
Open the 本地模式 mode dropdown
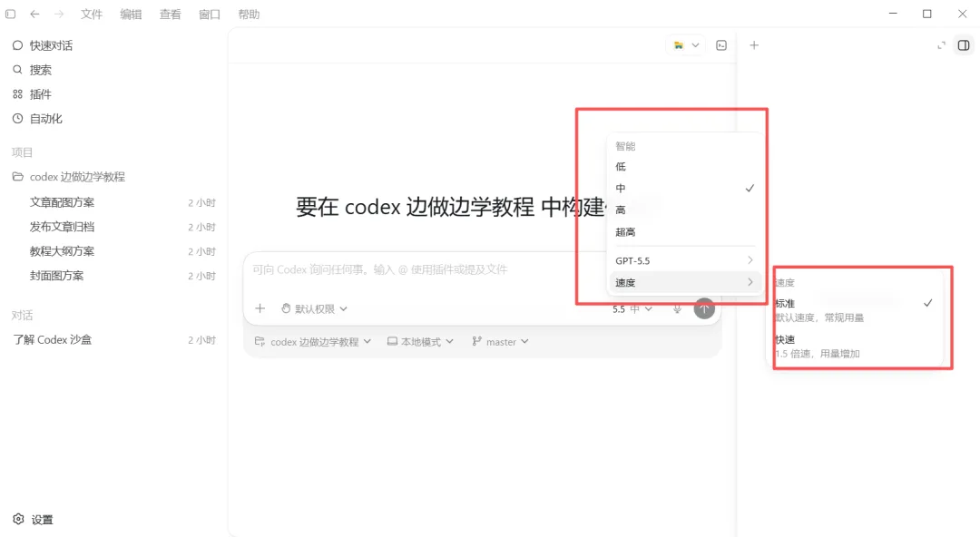click(x=420, y=342)
